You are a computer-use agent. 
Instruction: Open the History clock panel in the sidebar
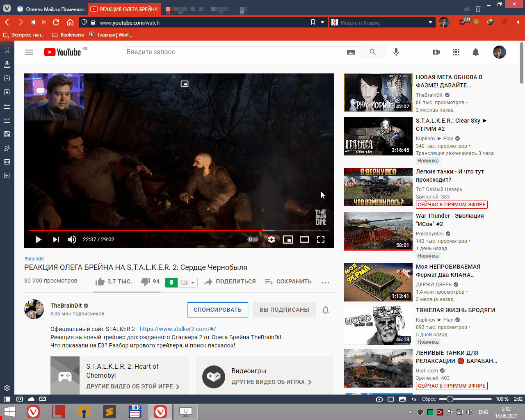7,78
